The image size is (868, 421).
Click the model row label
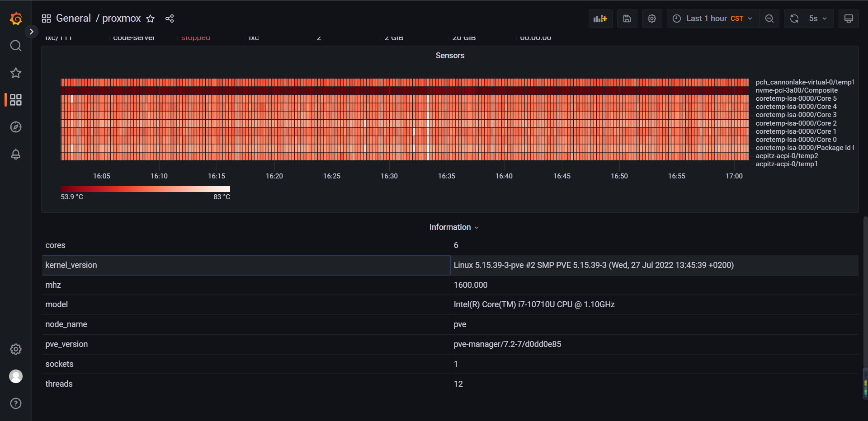57,304
